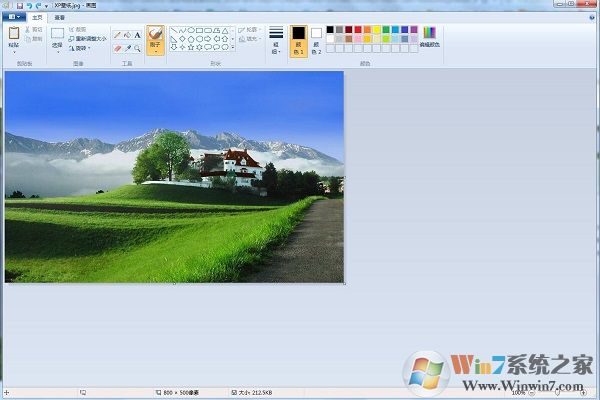Select the Fill with color bucket tool
Viewport: 600px width, 400px height.
[x=127, y=34]
